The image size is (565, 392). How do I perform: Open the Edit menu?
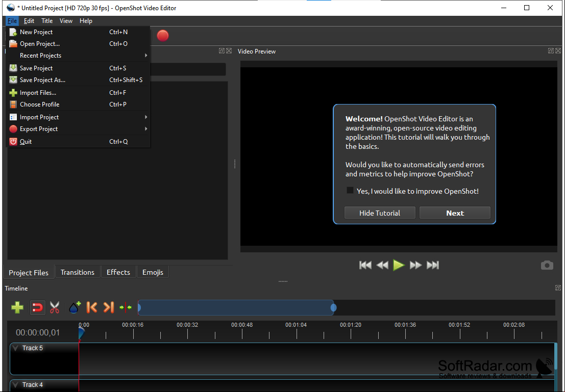[29, 21]
